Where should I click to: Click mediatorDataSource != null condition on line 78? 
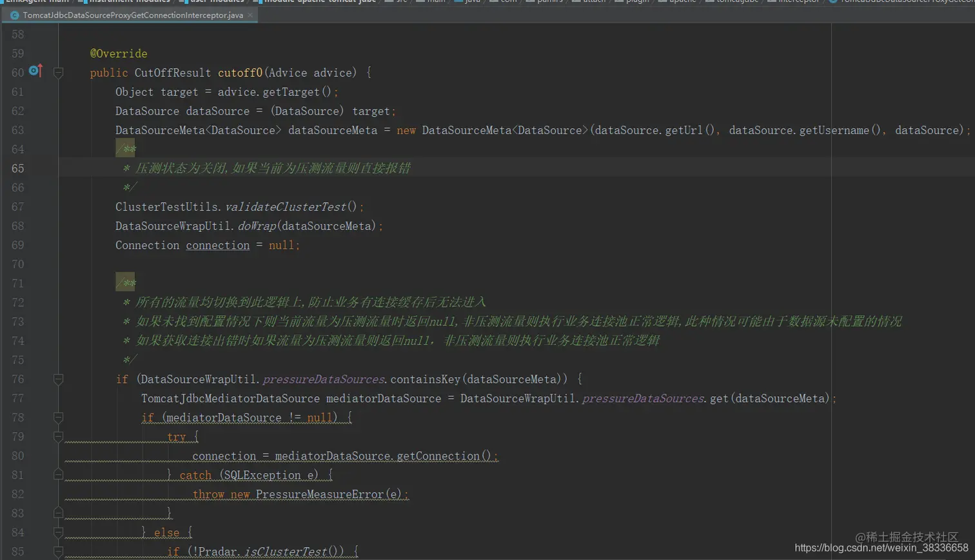[x=249, y=418]
